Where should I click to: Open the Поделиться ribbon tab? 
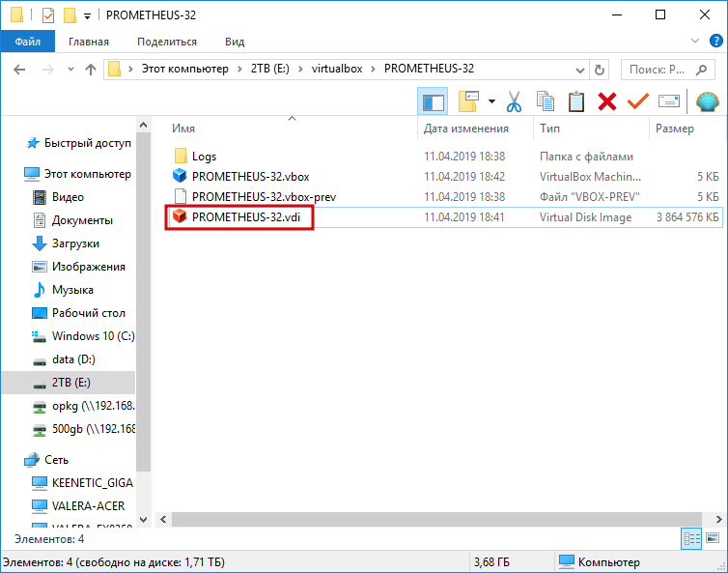coord(167,42)
